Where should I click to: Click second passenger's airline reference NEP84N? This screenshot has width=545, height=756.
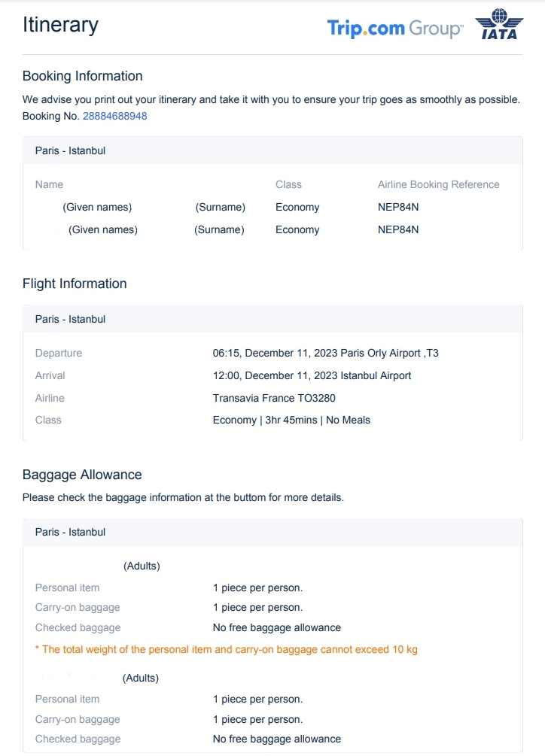[398, 229]
